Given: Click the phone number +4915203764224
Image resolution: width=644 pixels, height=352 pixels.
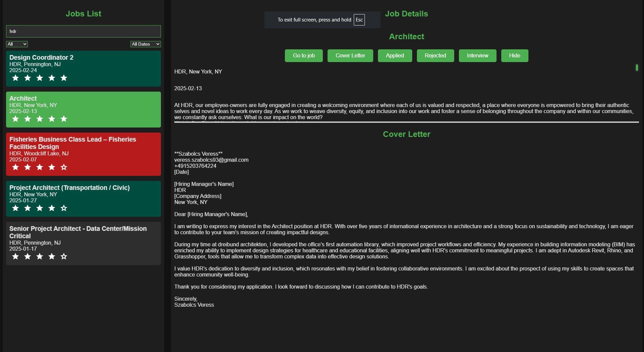Looking at the screenshot, I should click(195, 166).
